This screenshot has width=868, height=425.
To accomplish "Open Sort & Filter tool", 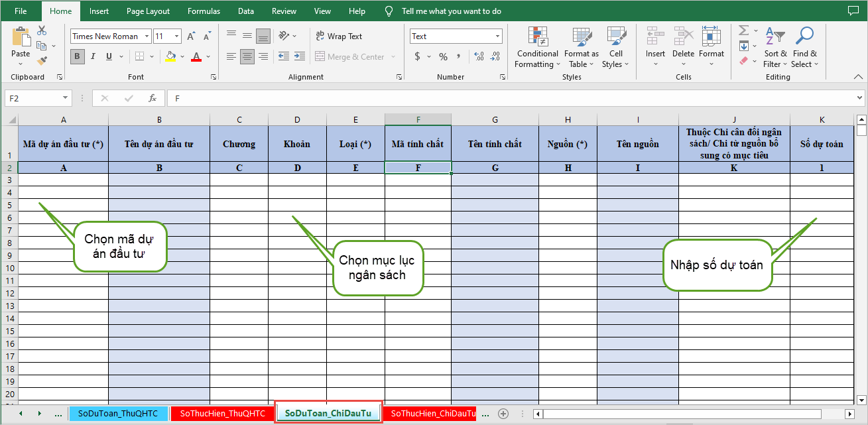I will (775, 48).
